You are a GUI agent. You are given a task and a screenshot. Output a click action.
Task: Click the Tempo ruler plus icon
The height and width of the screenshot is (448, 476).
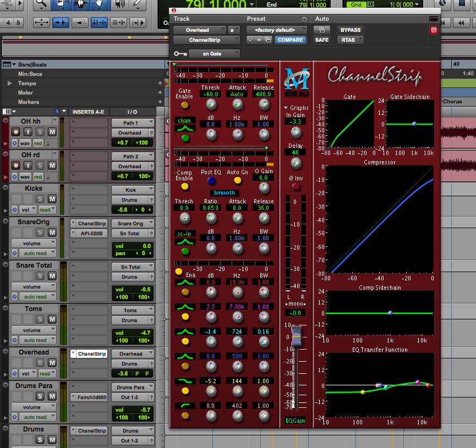click(160, 83)
